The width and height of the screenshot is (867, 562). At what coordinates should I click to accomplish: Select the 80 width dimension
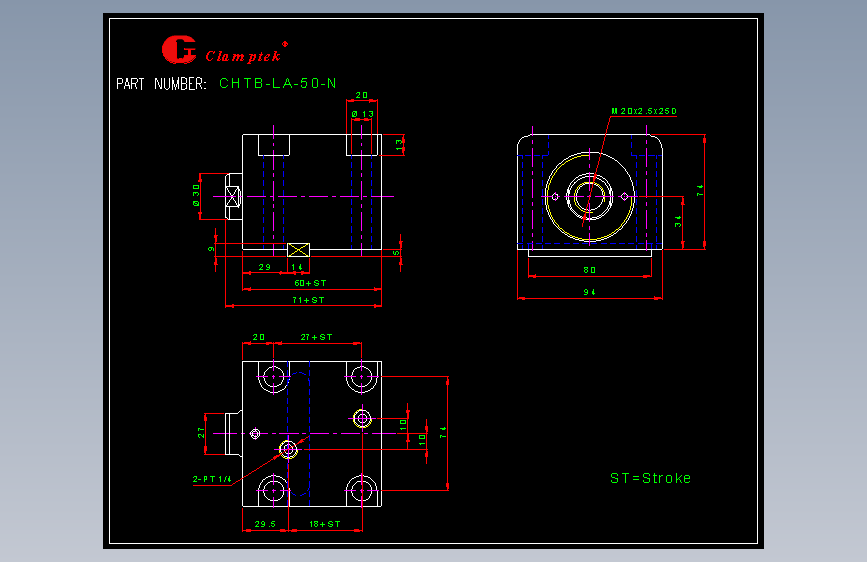click(589, 270)
